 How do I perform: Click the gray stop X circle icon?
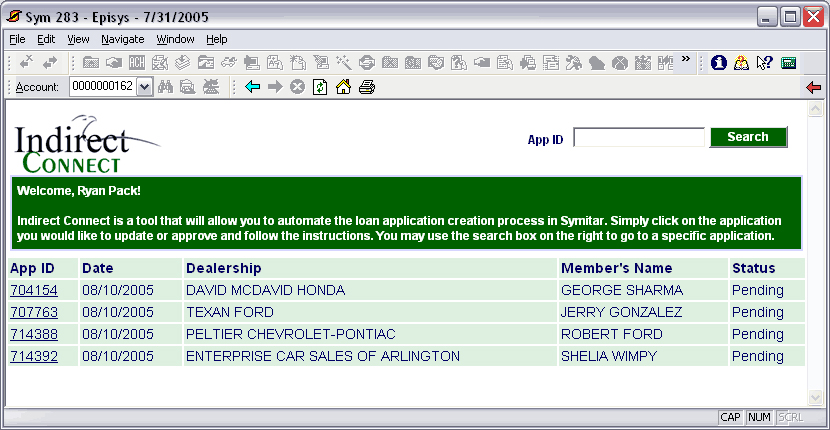297,87
